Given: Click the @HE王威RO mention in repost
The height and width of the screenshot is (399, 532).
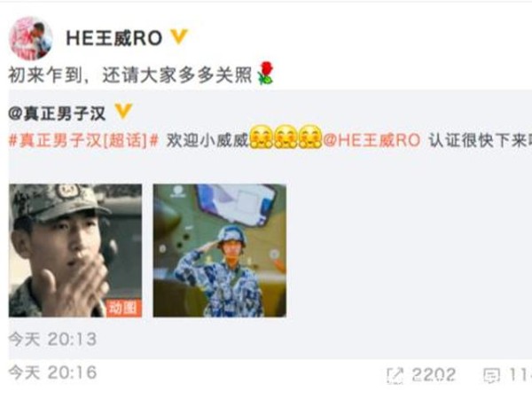Looking at the screenshot, I should pos(372,140).
